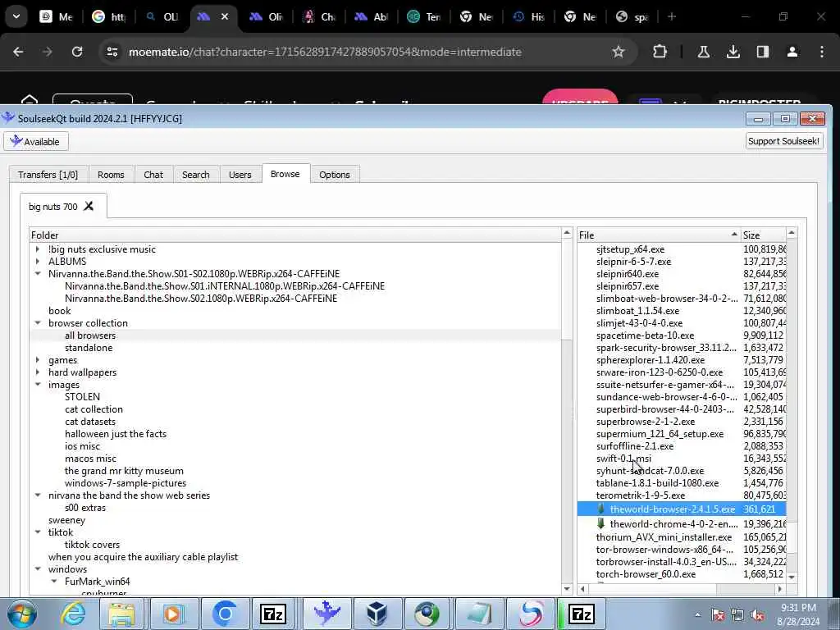Expand the 'hard wallpapers' folder

point(38,372)
